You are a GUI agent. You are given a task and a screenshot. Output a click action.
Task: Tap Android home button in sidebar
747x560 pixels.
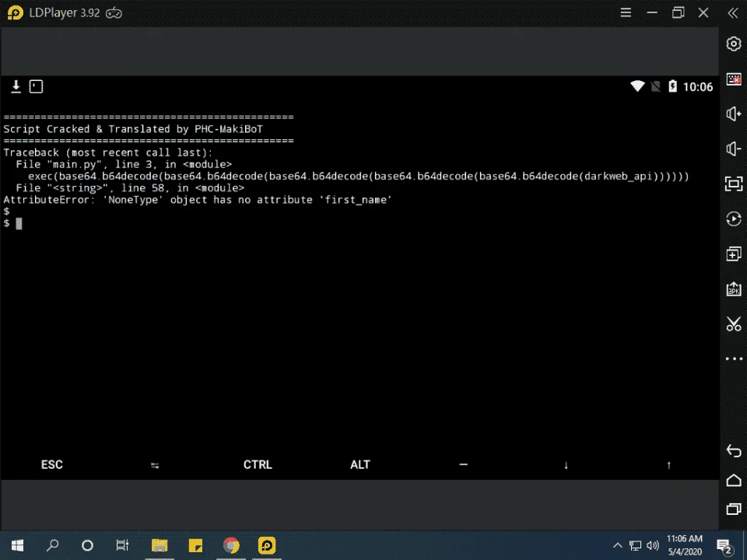coord(734,480)
